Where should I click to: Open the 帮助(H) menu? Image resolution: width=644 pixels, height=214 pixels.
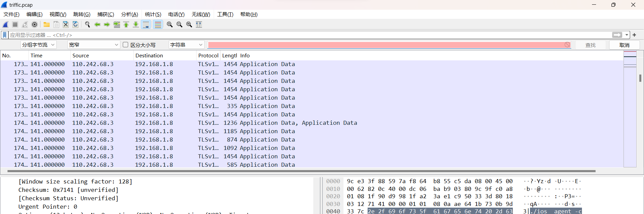(x=249, y=14)
